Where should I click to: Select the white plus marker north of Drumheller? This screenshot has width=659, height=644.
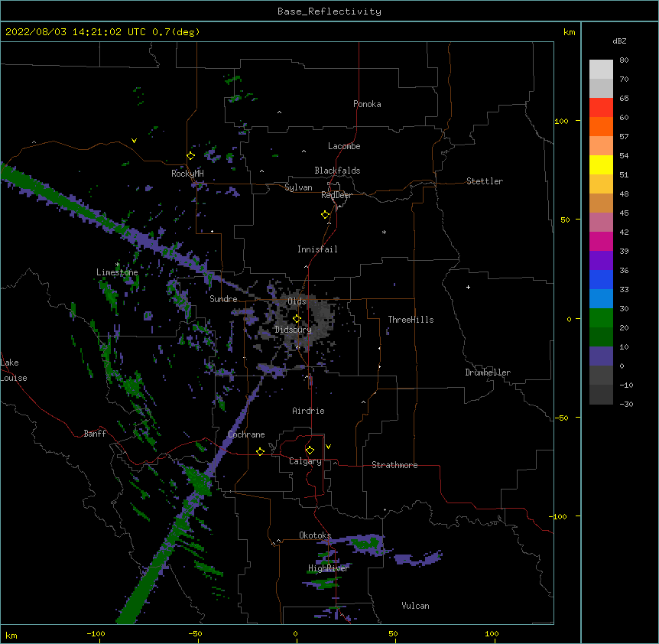[468, 287]
